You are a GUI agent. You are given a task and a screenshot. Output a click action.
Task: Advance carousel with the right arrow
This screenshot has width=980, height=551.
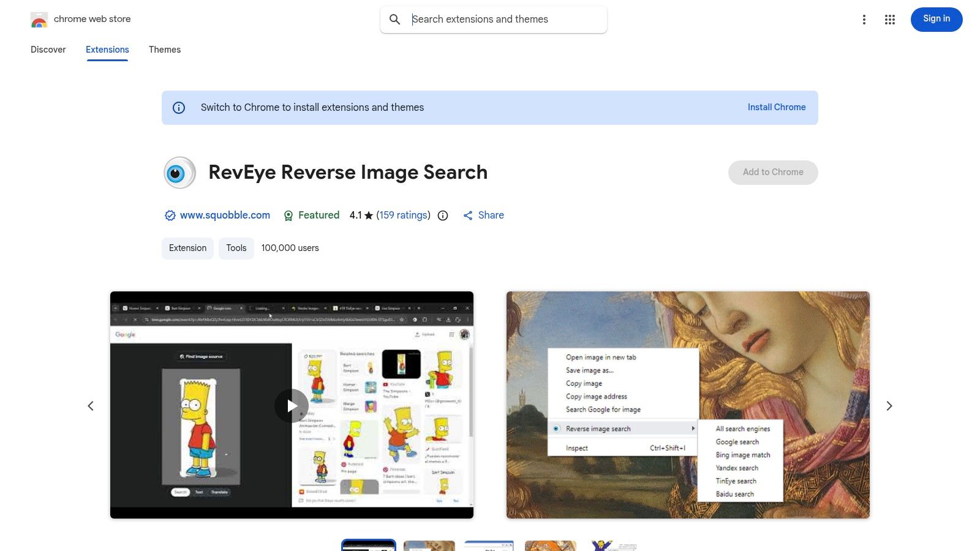(x=889, y=406)
